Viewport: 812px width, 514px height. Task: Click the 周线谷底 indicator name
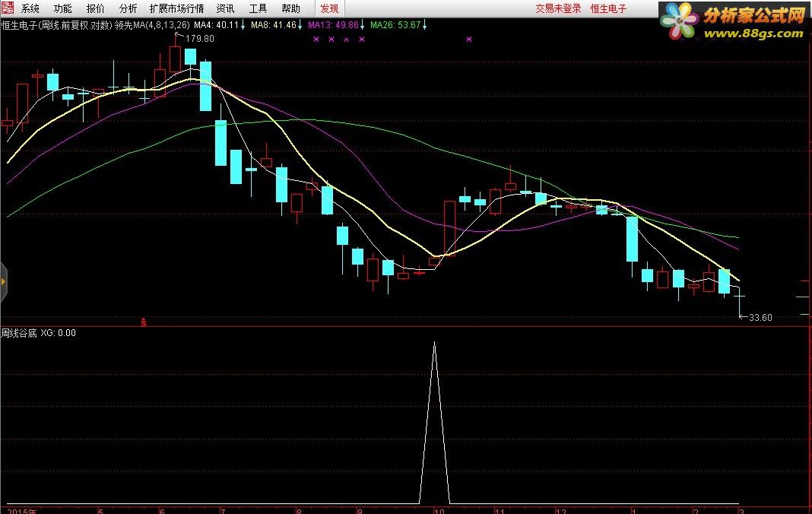pyautogui.click(x=19, y=332)
